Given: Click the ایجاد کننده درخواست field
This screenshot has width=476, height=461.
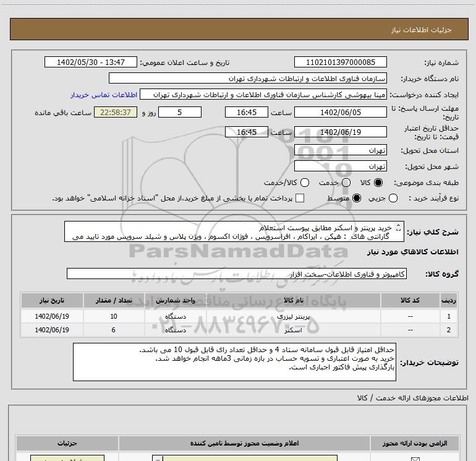Looking at the screenshot, I should 263,94.
